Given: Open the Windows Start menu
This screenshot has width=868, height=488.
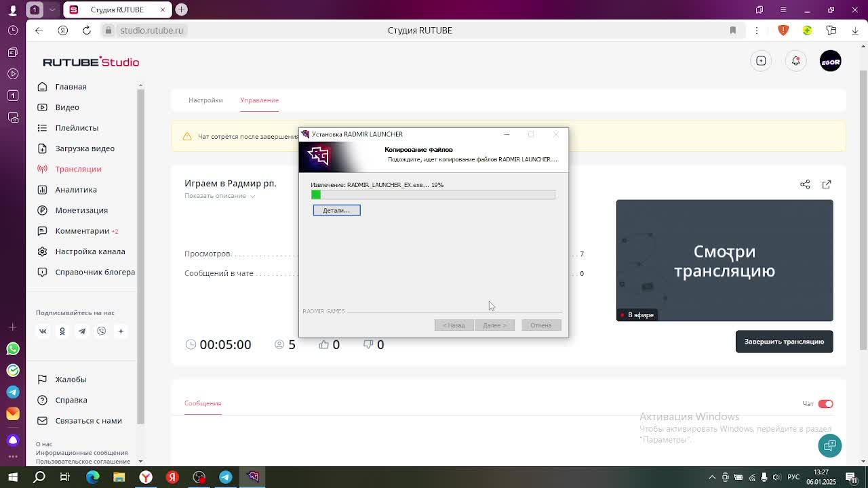Looking at the screenshot, I should coord(13,477).
